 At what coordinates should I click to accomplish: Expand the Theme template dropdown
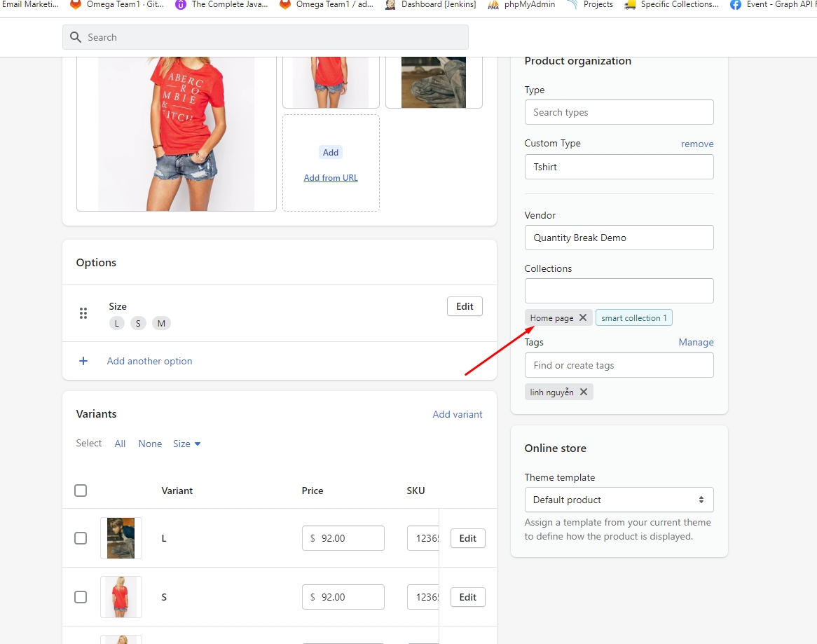tap(619, 500)
